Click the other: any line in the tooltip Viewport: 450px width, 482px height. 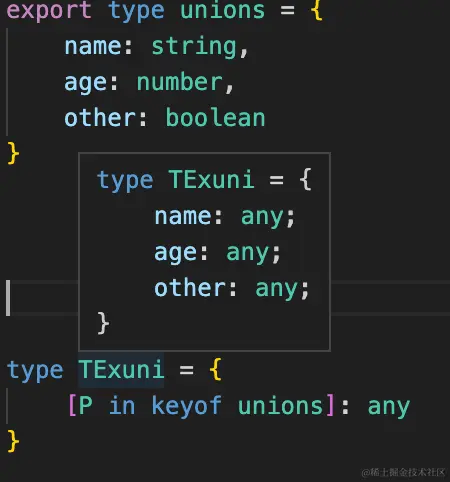[x=232, y=289]
